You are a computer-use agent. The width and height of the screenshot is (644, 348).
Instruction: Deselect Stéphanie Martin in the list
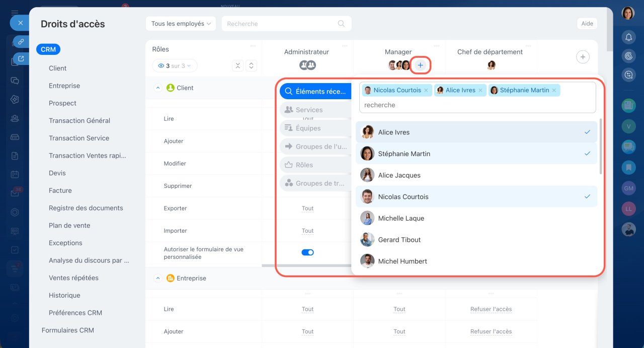[x=476, y=154]
